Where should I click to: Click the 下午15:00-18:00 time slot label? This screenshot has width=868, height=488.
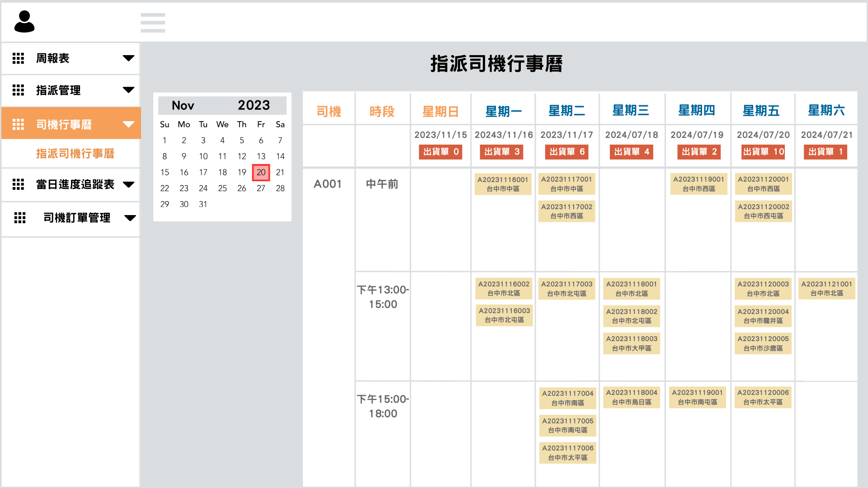(383, 406)
